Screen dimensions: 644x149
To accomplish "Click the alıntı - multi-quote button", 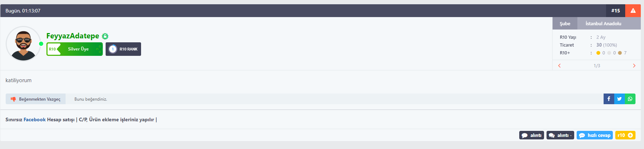I will [x=560, y=135].
